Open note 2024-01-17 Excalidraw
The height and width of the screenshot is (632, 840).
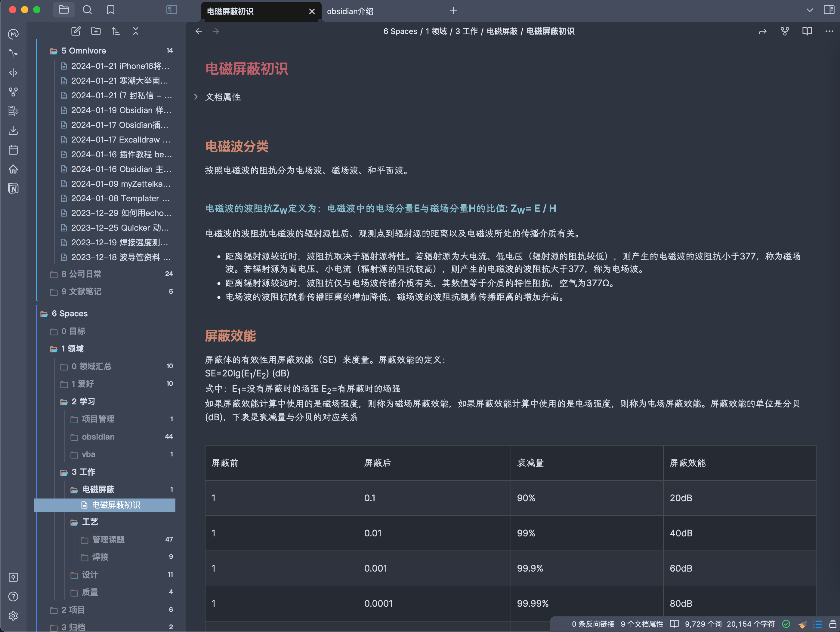click(116, 140)
